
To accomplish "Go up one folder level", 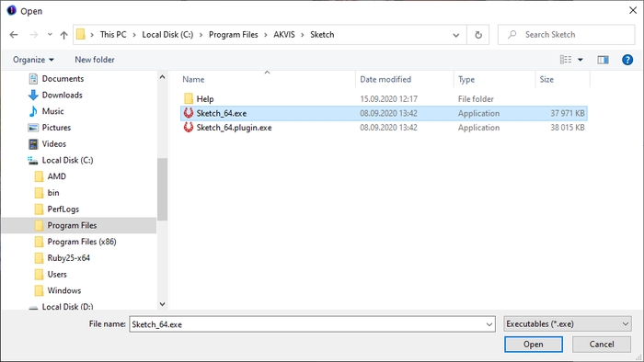I will pos(63,35).
